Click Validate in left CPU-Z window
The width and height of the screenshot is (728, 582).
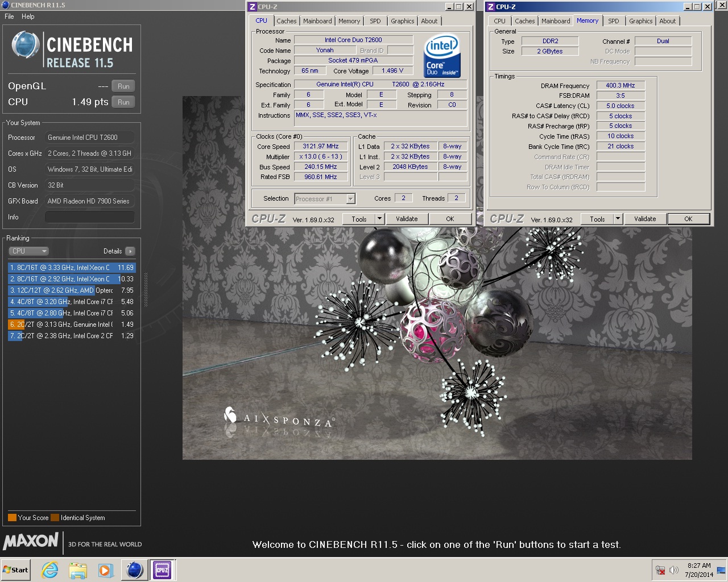pos(407,219)
